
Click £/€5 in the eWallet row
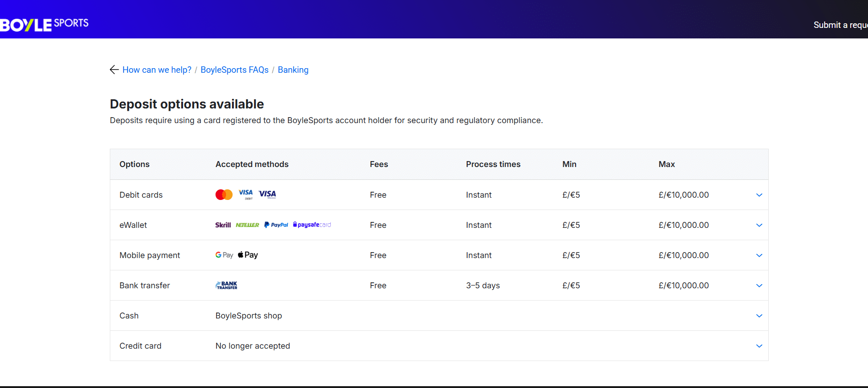571,225
